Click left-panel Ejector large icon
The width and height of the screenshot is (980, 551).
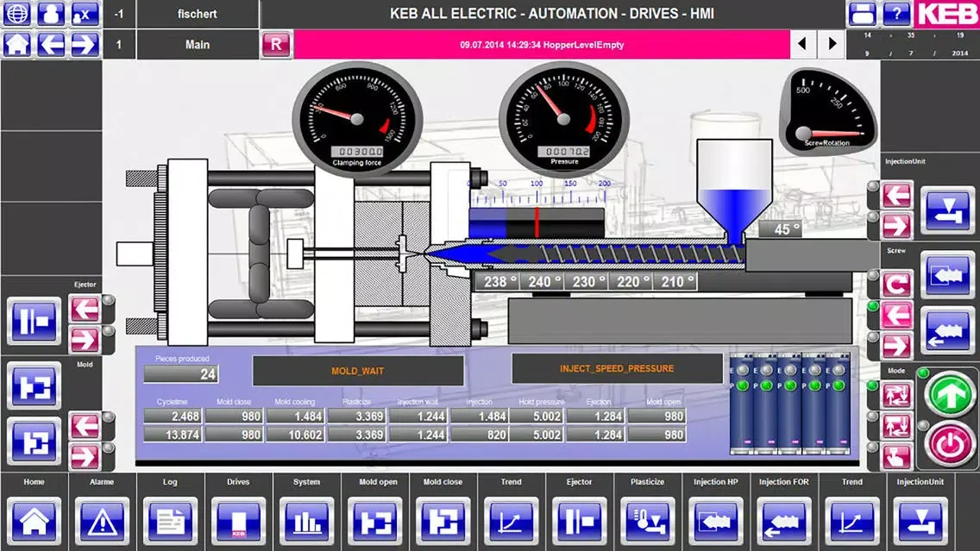click(x=34, y=321)
